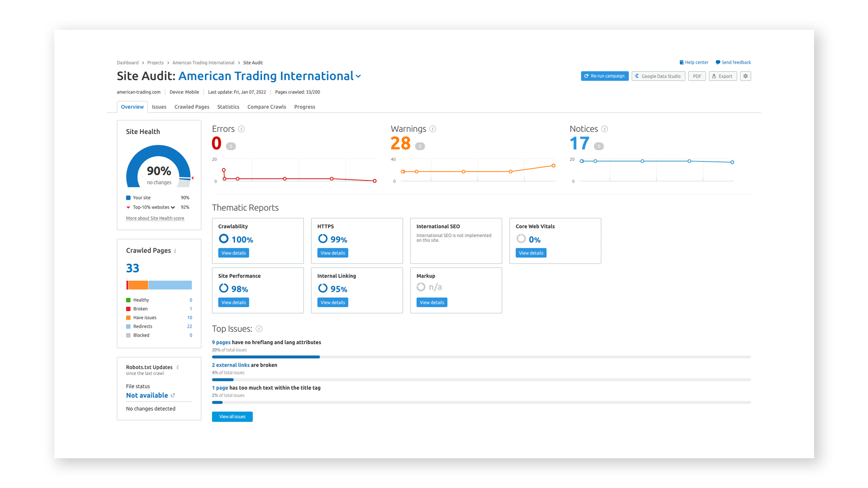Viewport: 868px width, 488px height.
Task: Click the Crawled Pages info icon
Action: 175,251
